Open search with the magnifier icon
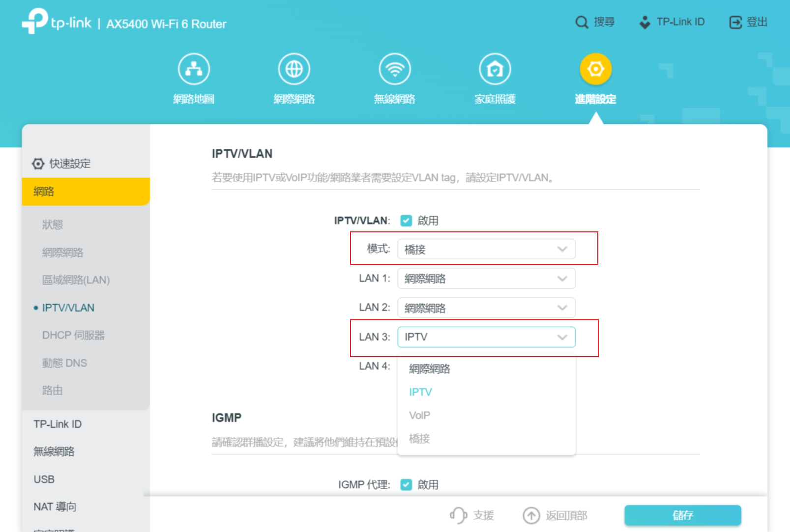Screen dimensions: 790x532 point(582,22)
